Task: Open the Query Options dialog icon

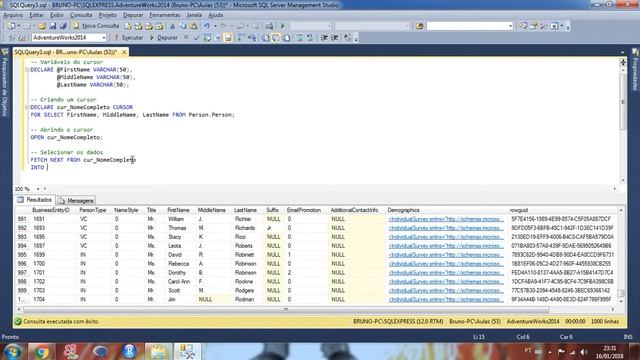Action: pos(218,38)
